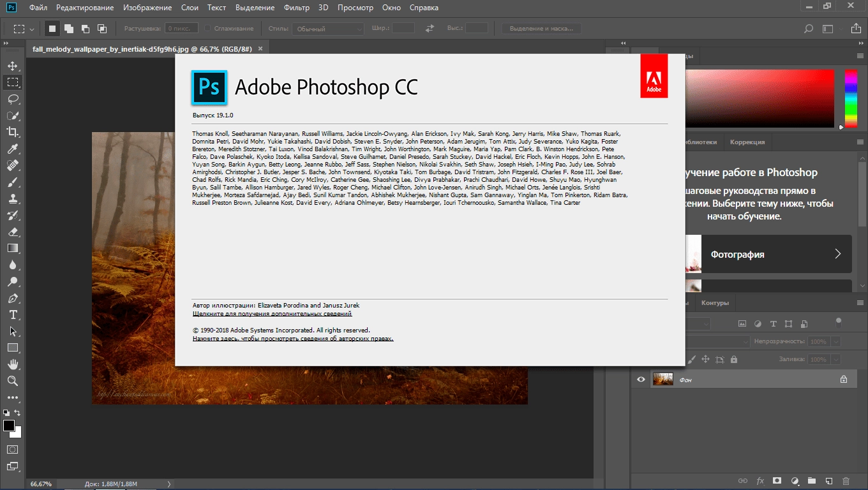Screen dimensions: 868x490
Task: Select the Spot Healing Brush tool
Action: (x=13, y=165)
